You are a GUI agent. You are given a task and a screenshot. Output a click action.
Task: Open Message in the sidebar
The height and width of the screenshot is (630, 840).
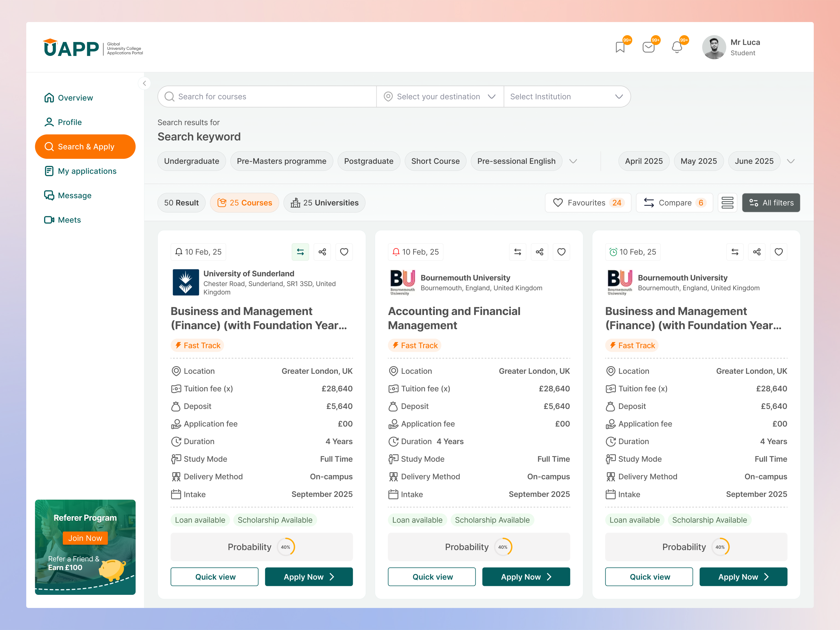pyautogui.click(x=68, y=195)
